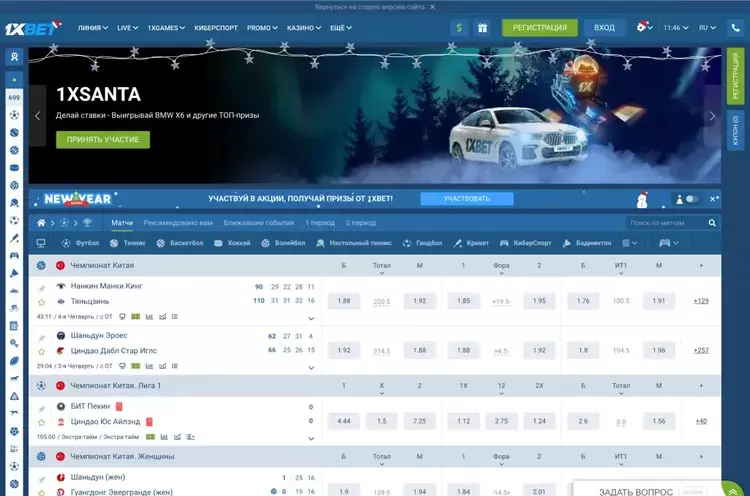
Task: Filter matches by Настольный теннис
Action: pyautogui.click(x=354, y=243)
